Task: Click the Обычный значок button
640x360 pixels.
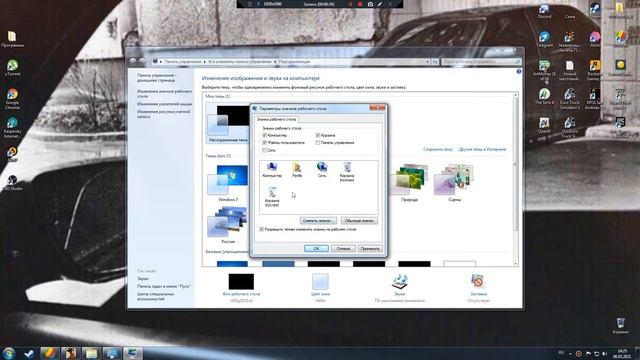Action: [359, 221]
